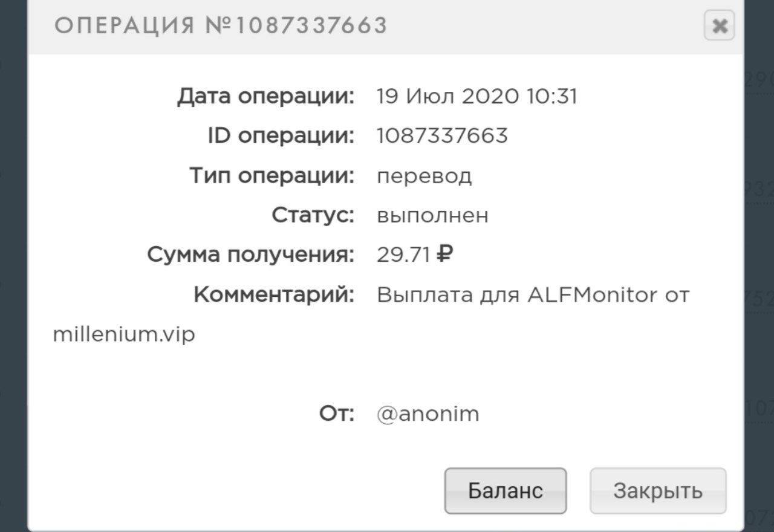Click the Статус label
The height and width of the screenshot is (532, 774).
coord(313,215)
